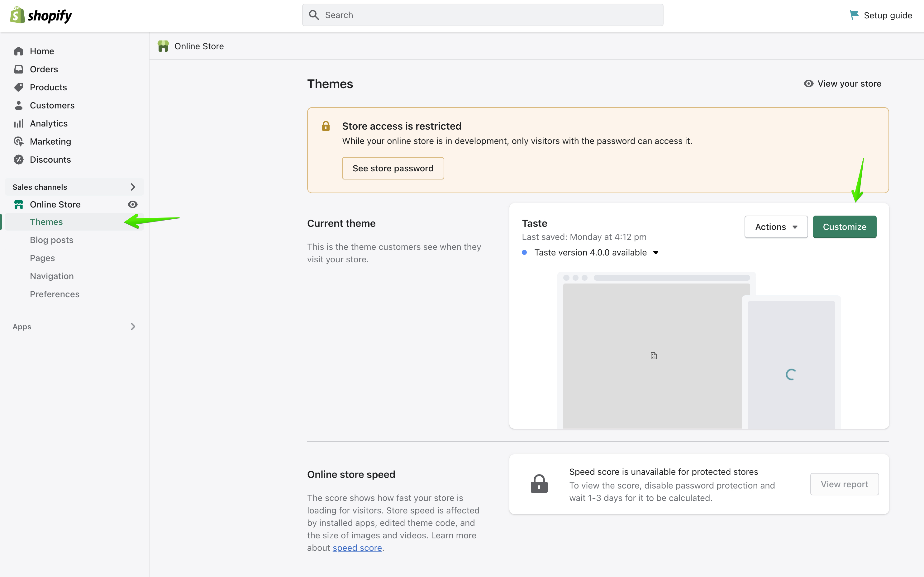Open the Products section
Viewport: 924px width, 577px height.
tap(49, 87)
